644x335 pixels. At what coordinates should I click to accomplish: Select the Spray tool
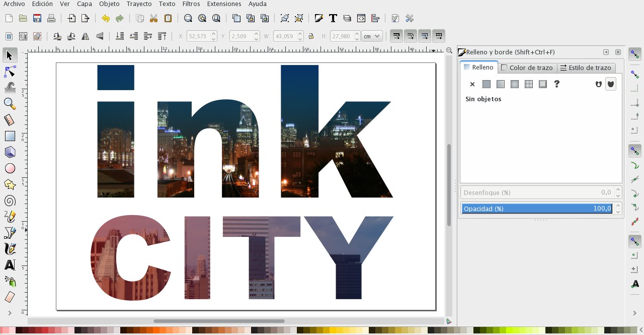click(10, 281)
